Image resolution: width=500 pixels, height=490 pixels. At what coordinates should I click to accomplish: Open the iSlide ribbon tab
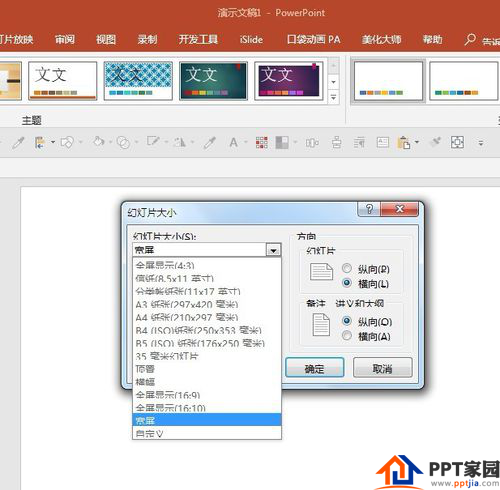tap(251, 40)
